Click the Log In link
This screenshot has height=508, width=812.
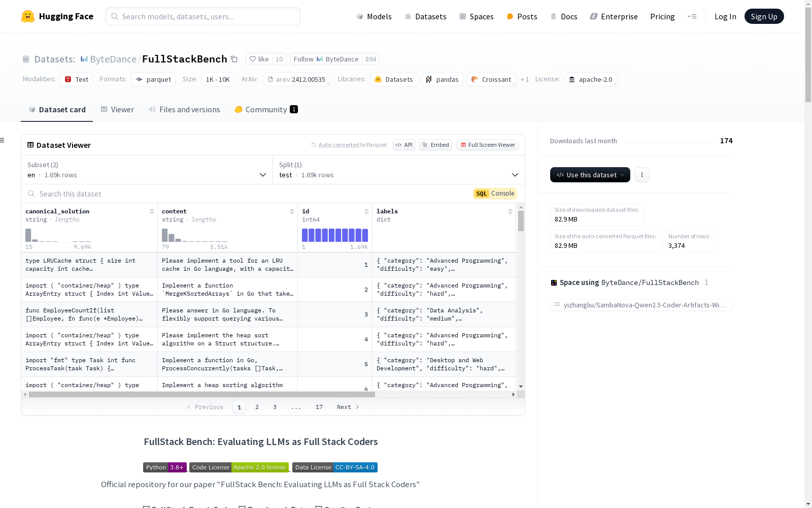[x=725, y=16]
